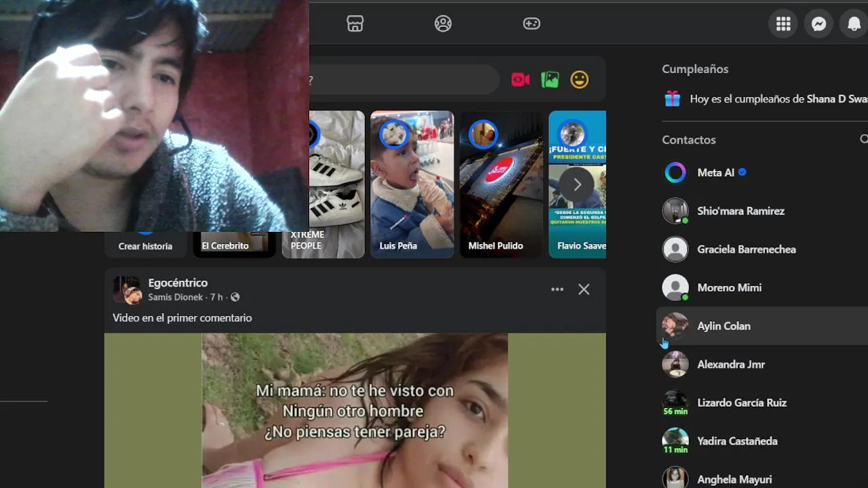Viewport: 868px width, 488px height.
Task: Click the name Alexandra Jmr
Action: [x=731, y=365]
